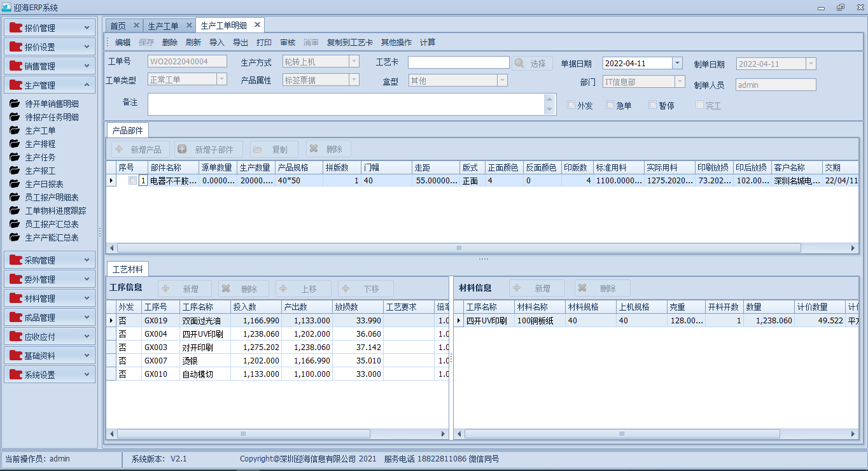Click folder icon beside 工单物料进度跟踪

click(x=15, y=211)
